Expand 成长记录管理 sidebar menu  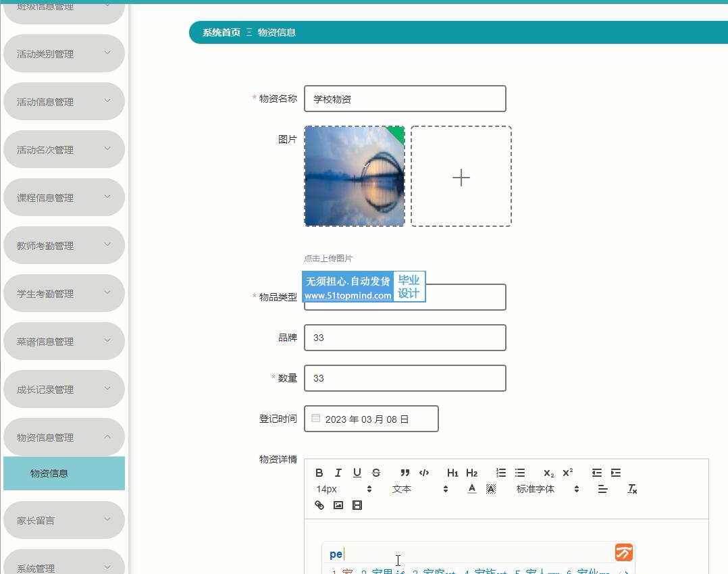tap(64, 389)
